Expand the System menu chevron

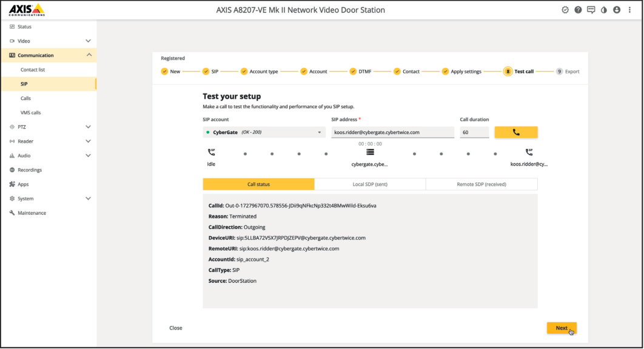click(x=89, y=198)
